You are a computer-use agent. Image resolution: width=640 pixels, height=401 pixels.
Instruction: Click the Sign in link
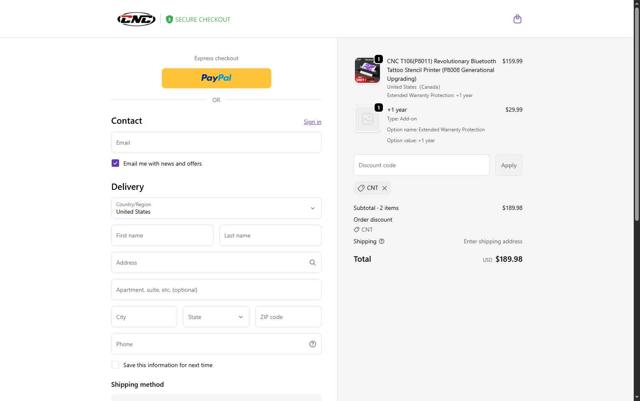click(x=312, y=122)
